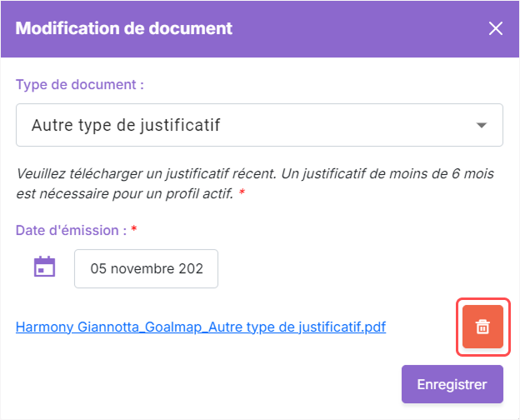This screenshot has height=420, width=520.
Task: Click the 05 novembre date field
Action: pos(147,268)
